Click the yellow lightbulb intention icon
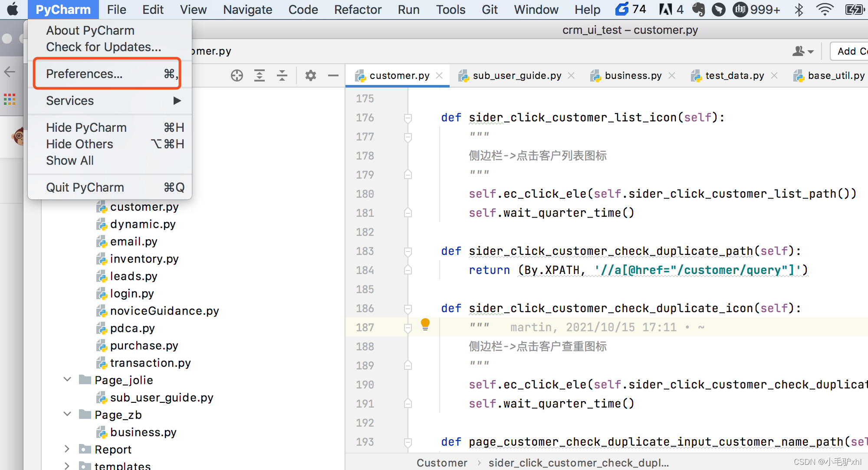 425,324
